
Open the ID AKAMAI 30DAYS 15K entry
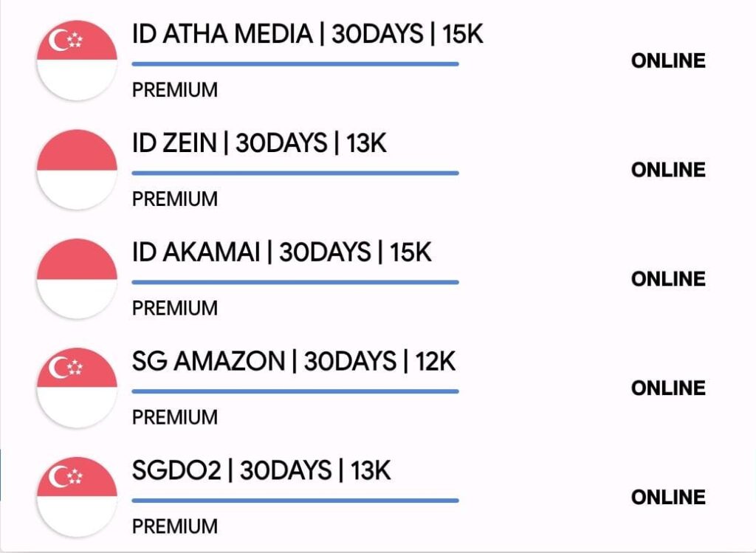281,253
